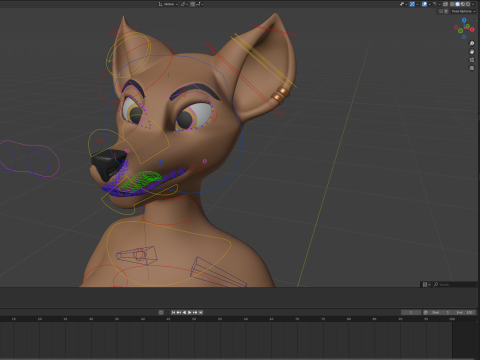
Task: Switch to wireframe viewport shading
Action: click(x=452, y=4)
